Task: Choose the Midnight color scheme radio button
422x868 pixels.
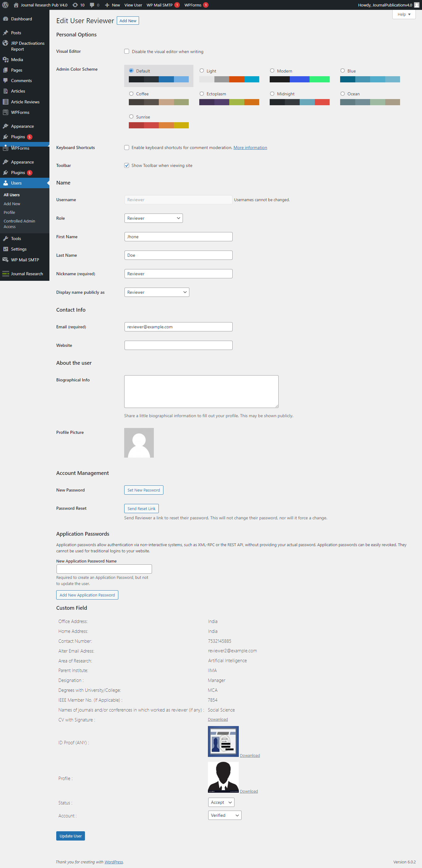Action: (272, 94)
